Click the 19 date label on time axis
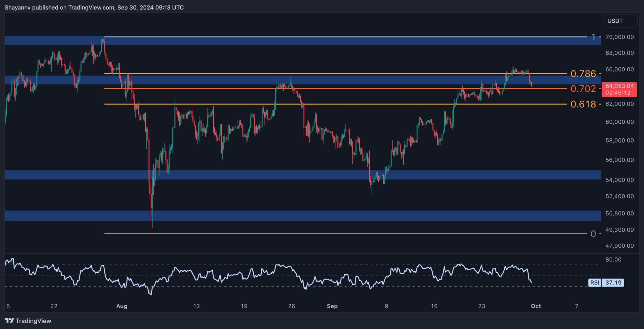This screenshot has width=644, height=329. click(244, 306)
